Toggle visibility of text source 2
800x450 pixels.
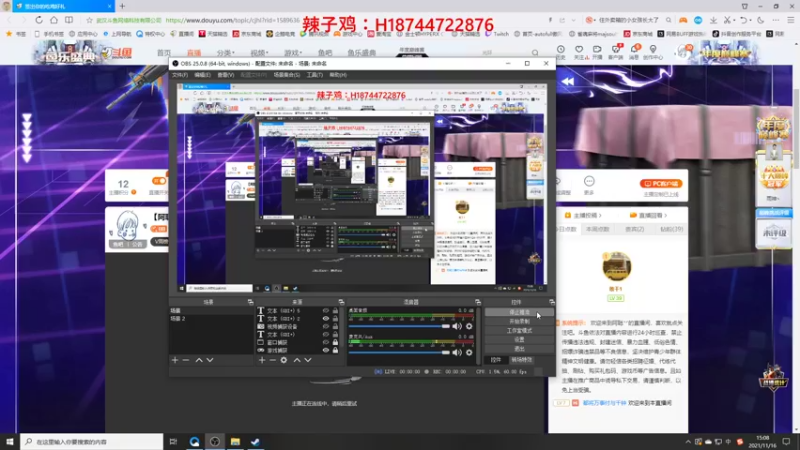pyautogui.click(x=326, y=318)
